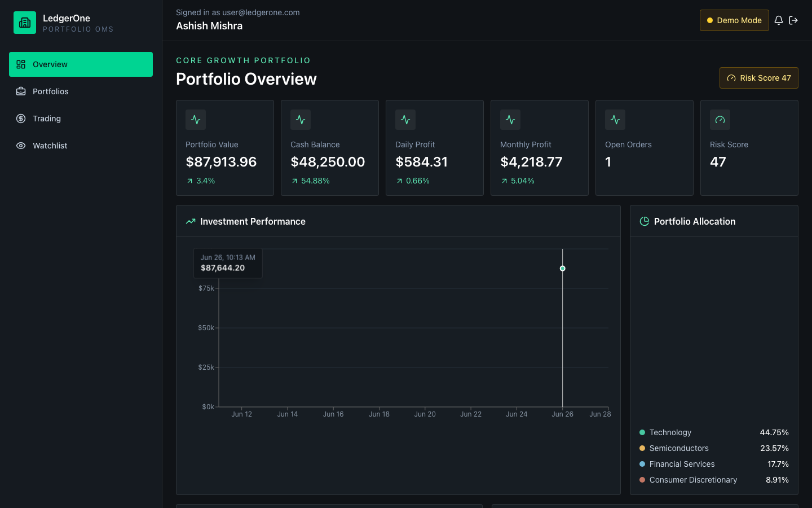This screenshot has height=508, width=812.
Task: Click the Core Growth Portfolio label
Action: (244, 60)
